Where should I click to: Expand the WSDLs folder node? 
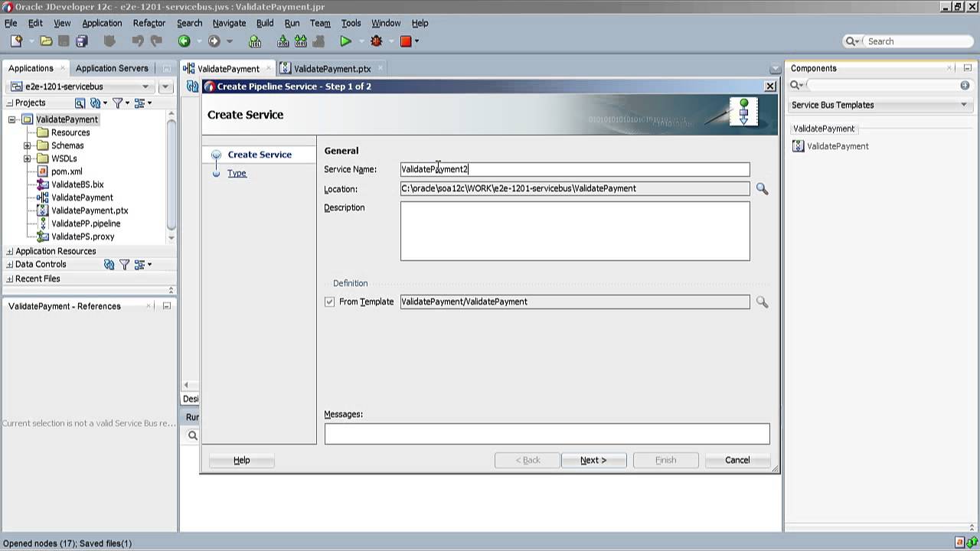[x=28, y=158]
